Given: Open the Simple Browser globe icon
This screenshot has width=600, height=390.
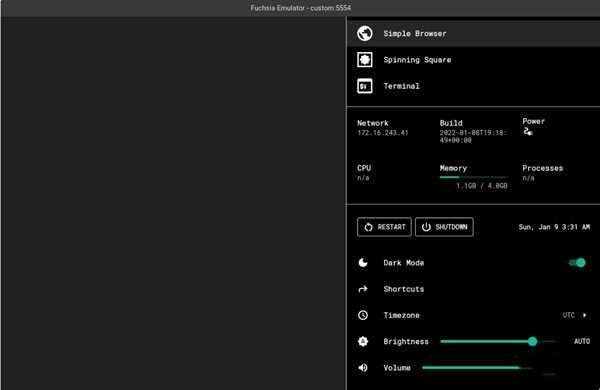Looking at the screenshot, I should point(365,33).
